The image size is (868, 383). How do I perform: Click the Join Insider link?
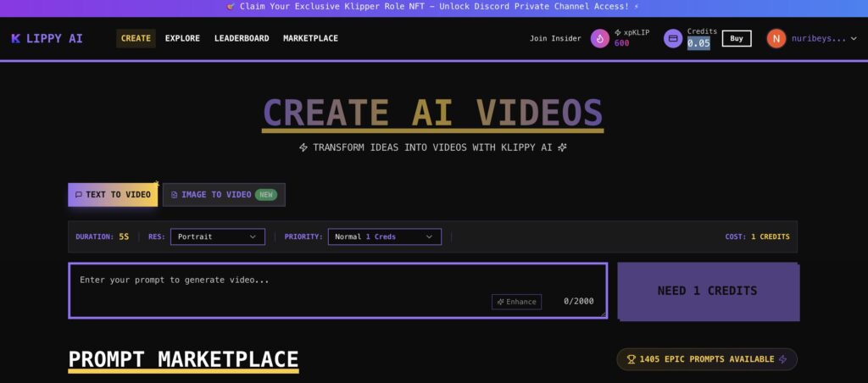point(555,38)
